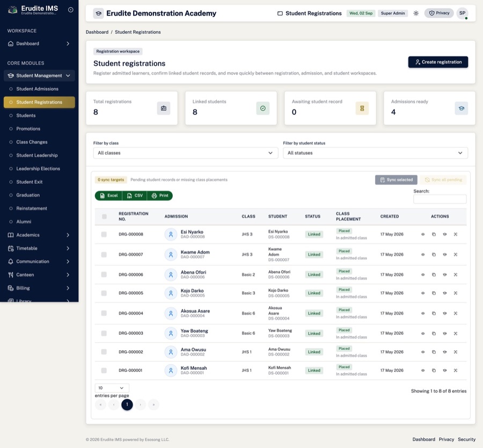The width and height of the screenshot is (483, 448).
Task: Click the Linked students checkmark icon
Action: coord(263,108)
